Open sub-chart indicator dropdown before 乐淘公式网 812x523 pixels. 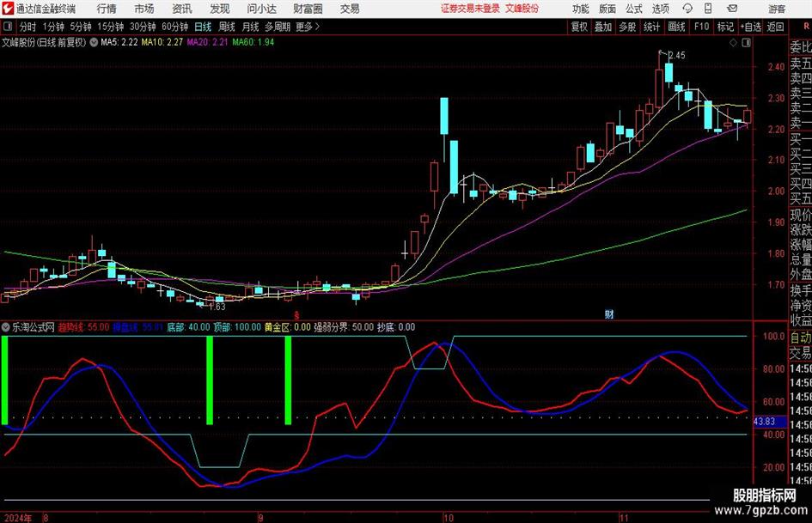coord(6,326)
